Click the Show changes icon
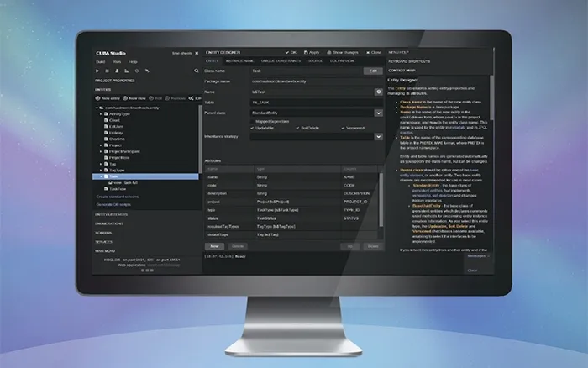This screenshot has width=588, height=368. pos(329,53)
